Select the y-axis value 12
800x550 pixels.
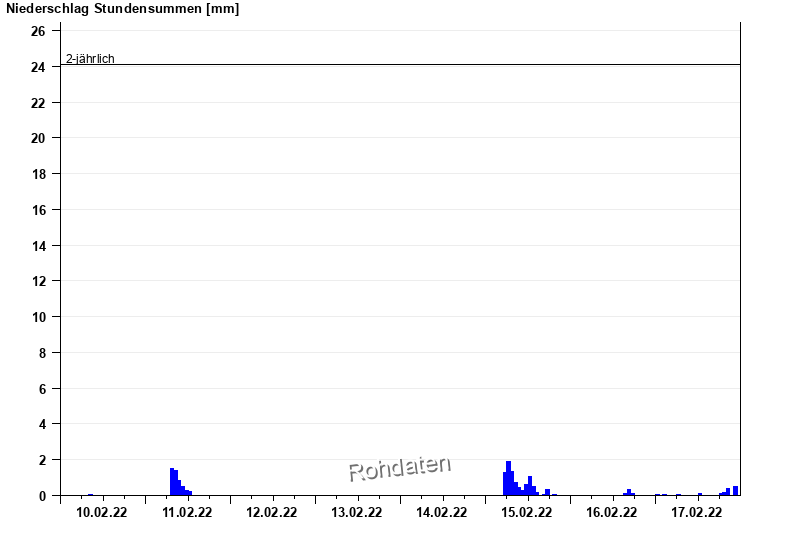[x=38, y=281]
